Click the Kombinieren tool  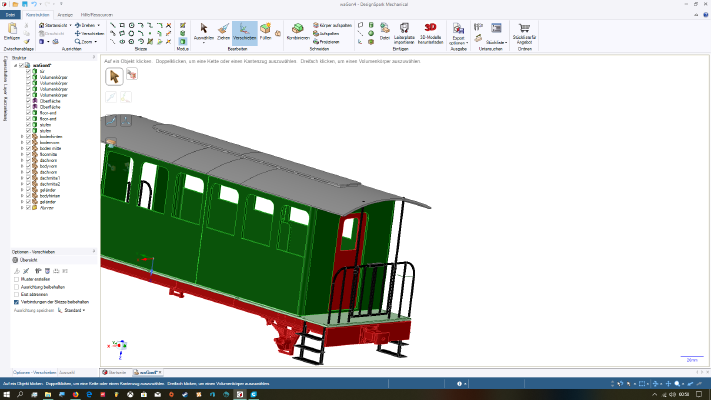click(x=298, y=33)
